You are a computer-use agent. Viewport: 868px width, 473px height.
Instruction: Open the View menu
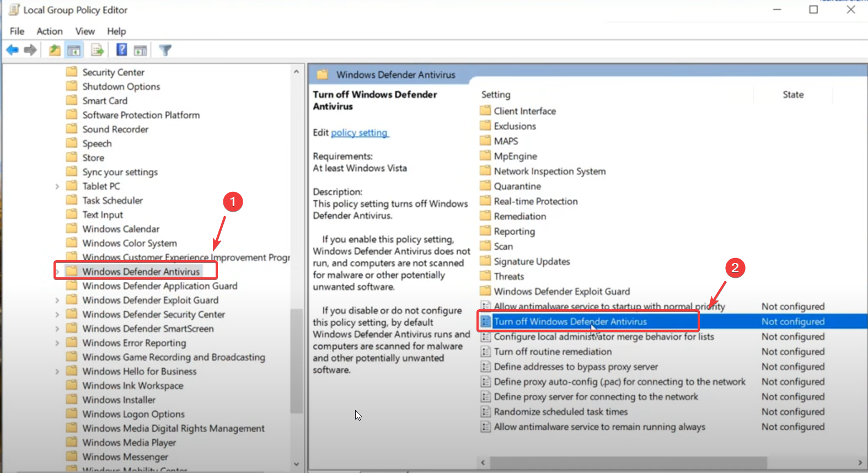point(85,31)
